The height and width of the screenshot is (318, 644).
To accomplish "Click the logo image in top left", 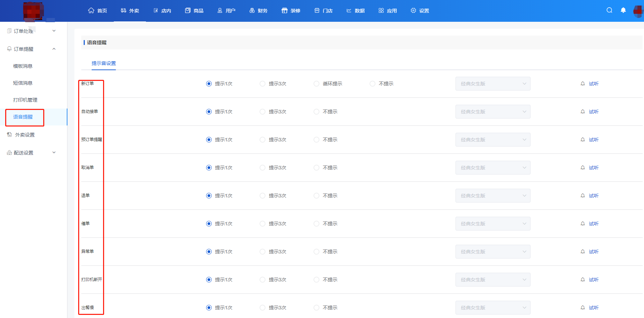I will 33,11.
